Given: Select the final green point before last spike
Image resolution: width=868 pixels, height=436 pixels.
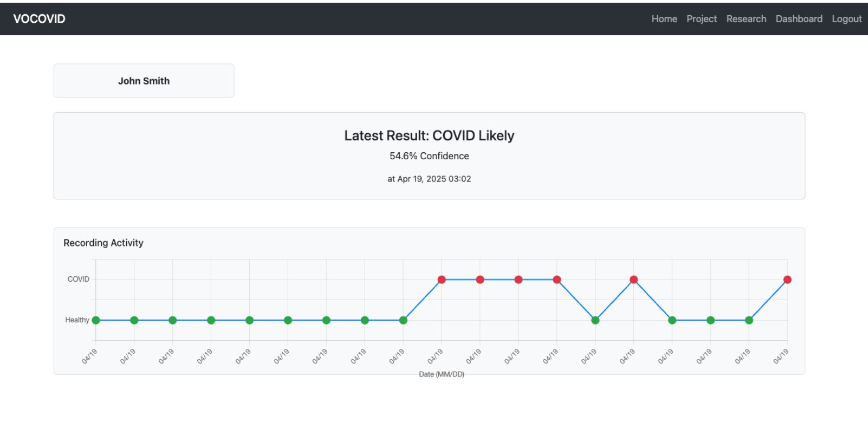Looking at the screenshot, I should pyautogui.click(x=749, y=320).
